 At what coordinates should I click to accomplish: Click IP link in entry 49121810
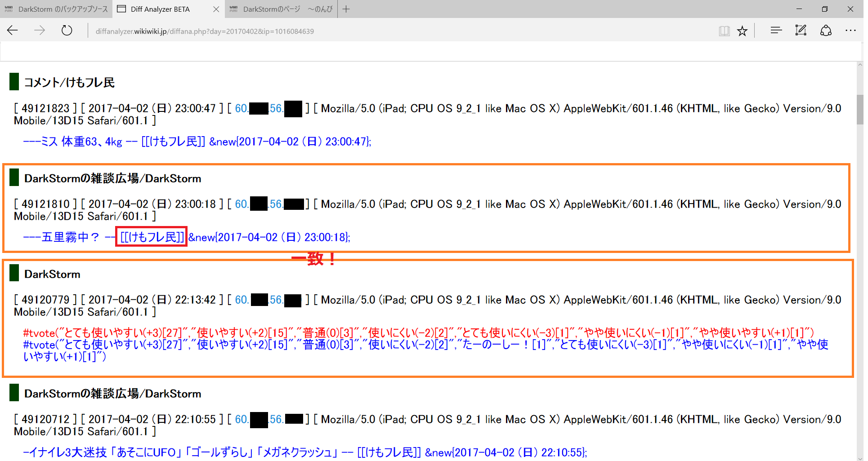tap(269, 204)
